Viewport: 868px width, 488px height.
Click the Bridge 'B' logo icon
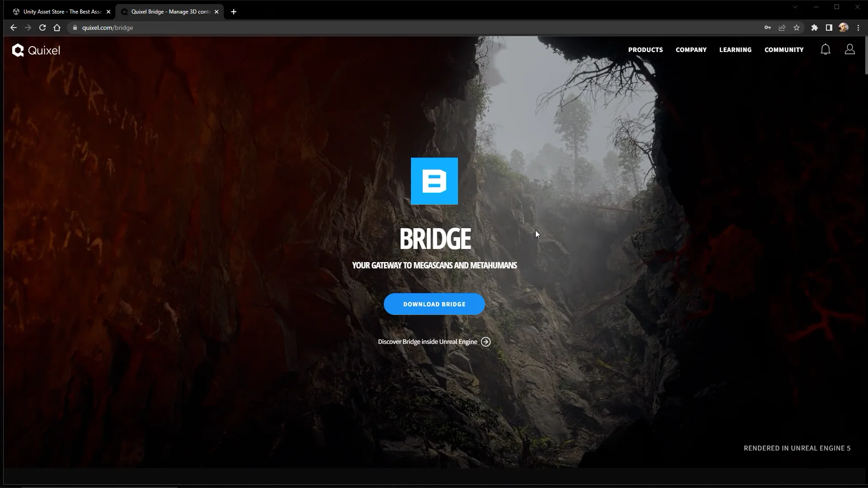click(434, 181)
